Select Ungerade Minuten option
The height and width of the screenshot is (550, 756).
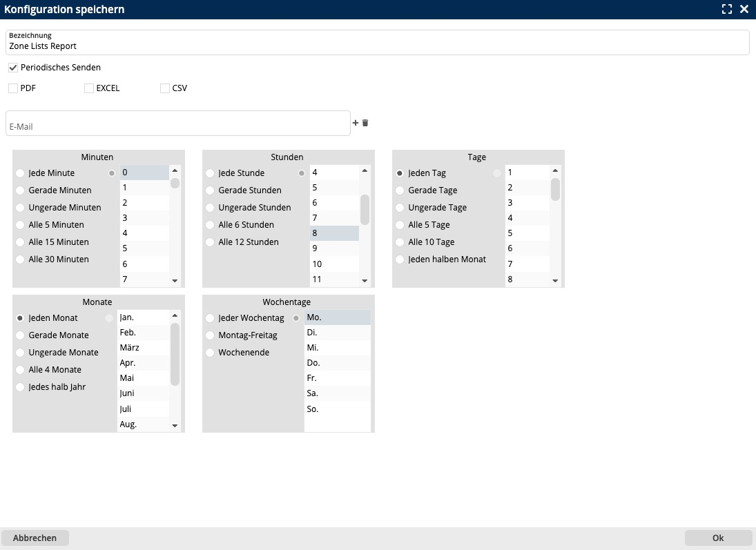coord(20,208)
